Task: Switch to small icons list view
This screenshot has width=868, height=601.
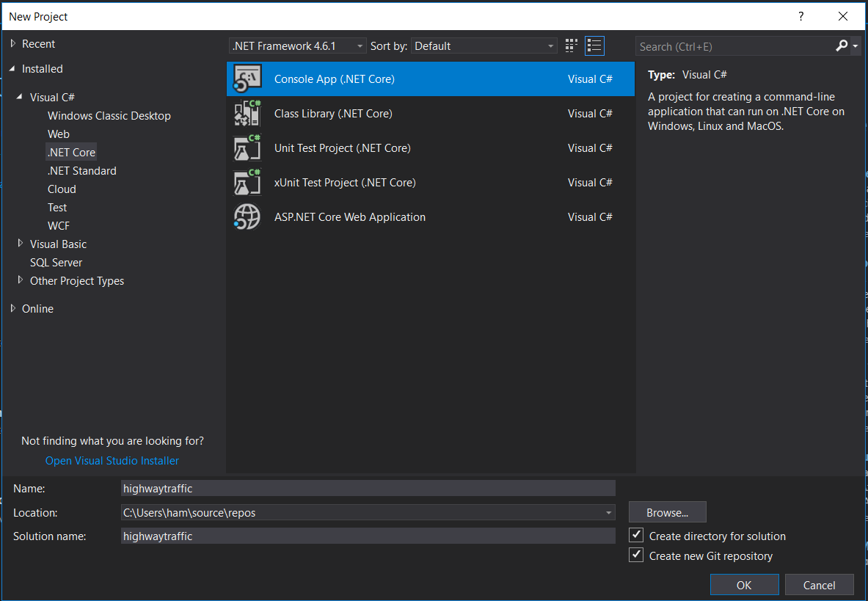Action: tap(594, 46)
